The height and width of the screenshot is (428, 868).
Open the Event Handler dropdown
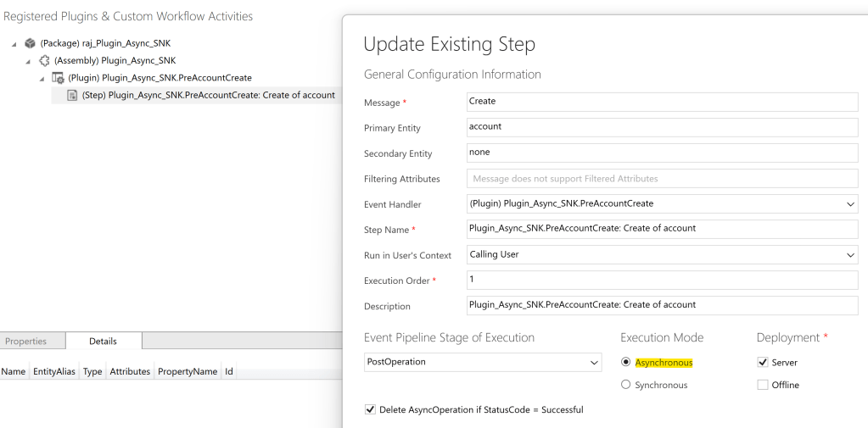[x=850, y=204]
